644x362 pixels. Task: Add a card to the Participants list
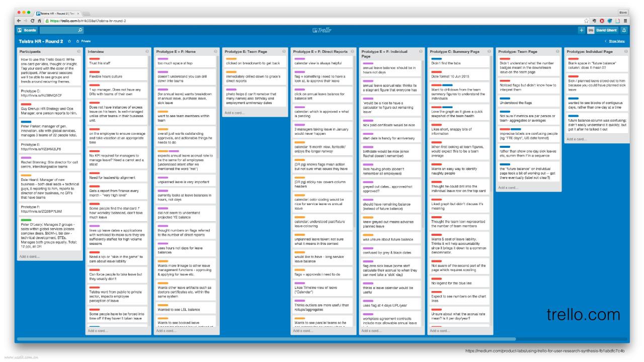click(x=29, y=256)
